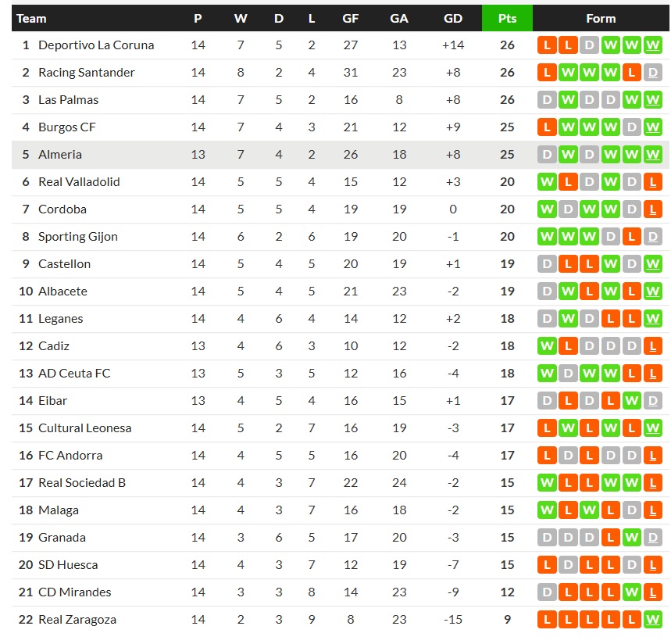
Task: Click the D form badge for Burgos CF
Action: 633,127
